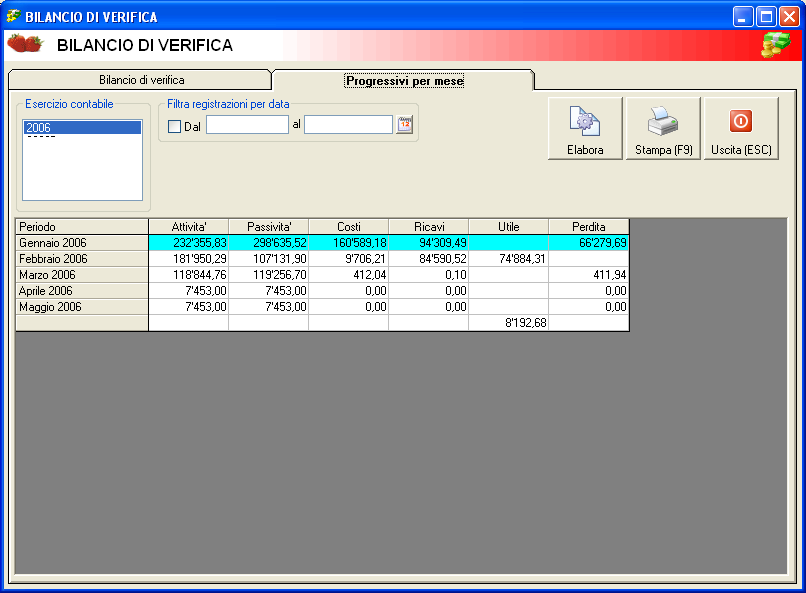Image resolution: width=806 pixels, height=593 pixels.
Task: Click the Uscita red power icon
Action: (x=741, y=121)
